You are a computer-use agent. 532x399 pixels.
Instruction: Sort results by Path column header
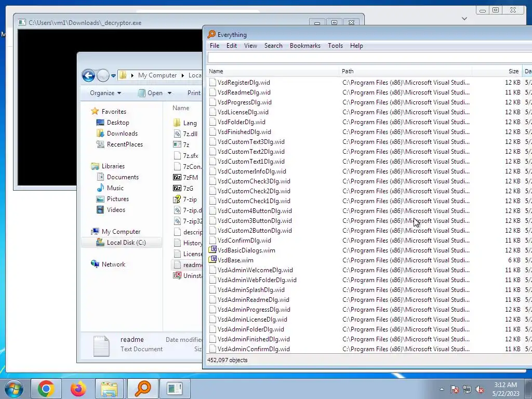point(405,71)
